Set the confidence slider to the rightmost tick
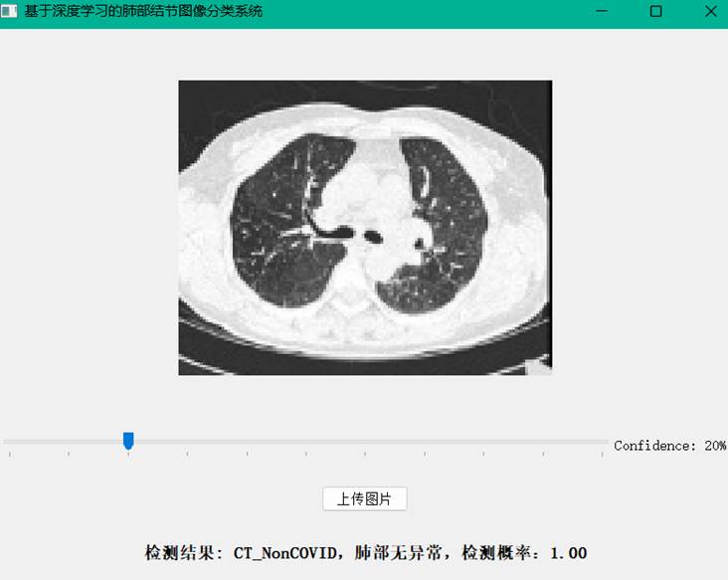Screen dimensions: 728x580 click(602, 454)
